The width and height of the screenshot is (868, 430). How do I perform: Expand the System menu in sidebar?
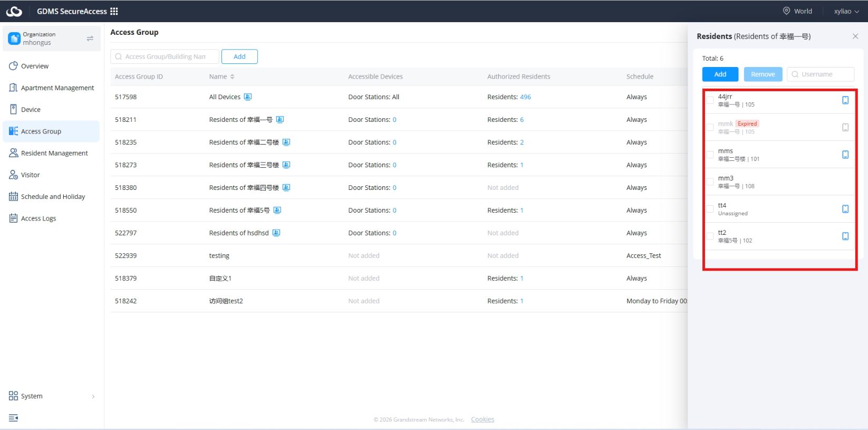tap(52, 396)
